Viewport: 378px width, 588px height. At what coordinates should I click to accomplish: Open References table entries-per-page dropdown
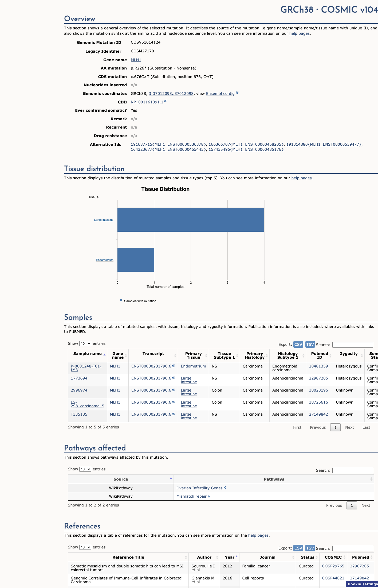click(85, 547)
